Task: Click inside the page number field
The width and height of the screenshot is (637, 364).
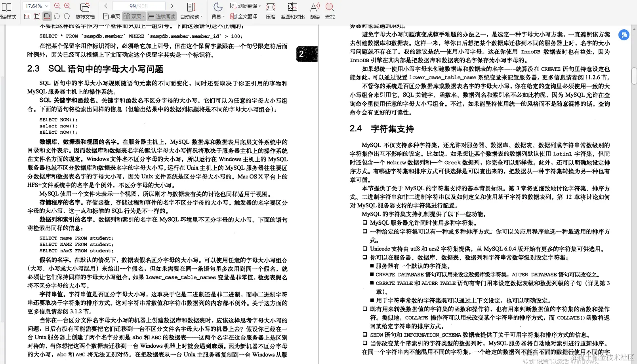Action: (x=139, y=6)
